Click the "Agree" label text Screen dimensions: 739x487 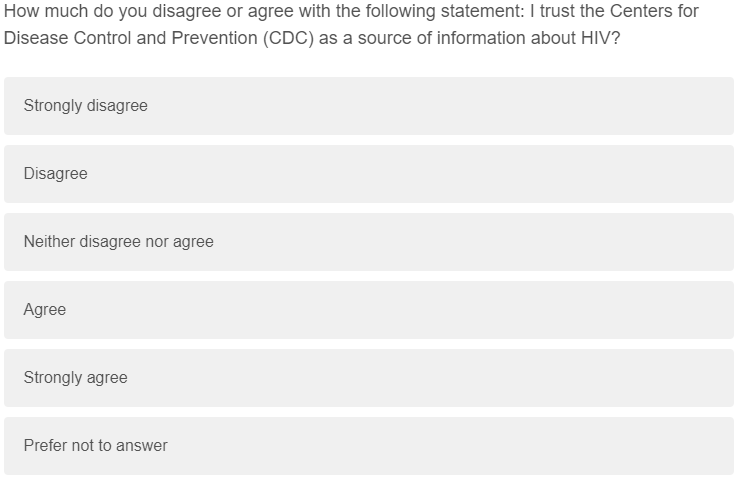45,310
